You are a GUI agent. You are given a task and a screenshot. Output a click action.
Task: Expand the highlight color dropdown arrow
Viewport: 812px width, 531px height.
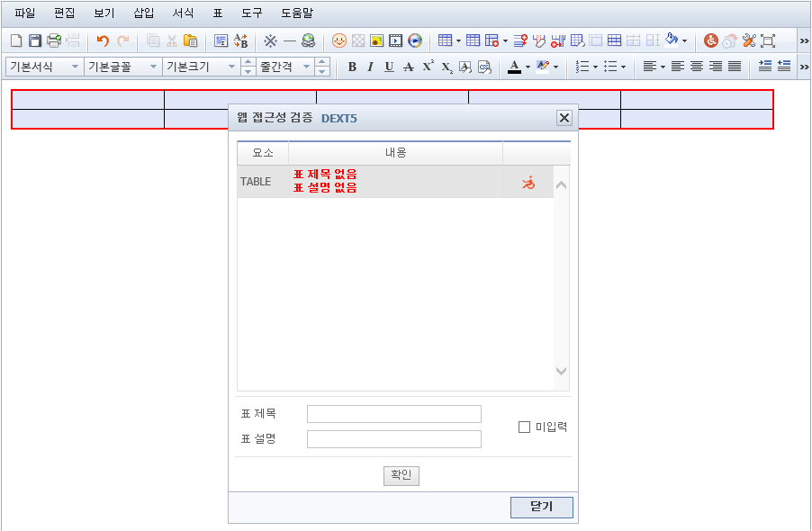point(555,67)
